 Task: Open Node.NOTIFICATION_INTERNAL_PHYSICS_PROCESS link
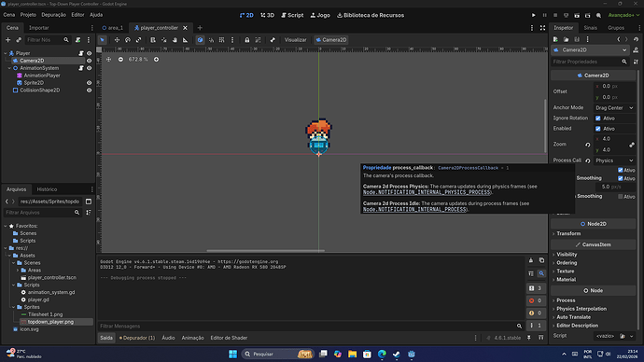[427, 192]
